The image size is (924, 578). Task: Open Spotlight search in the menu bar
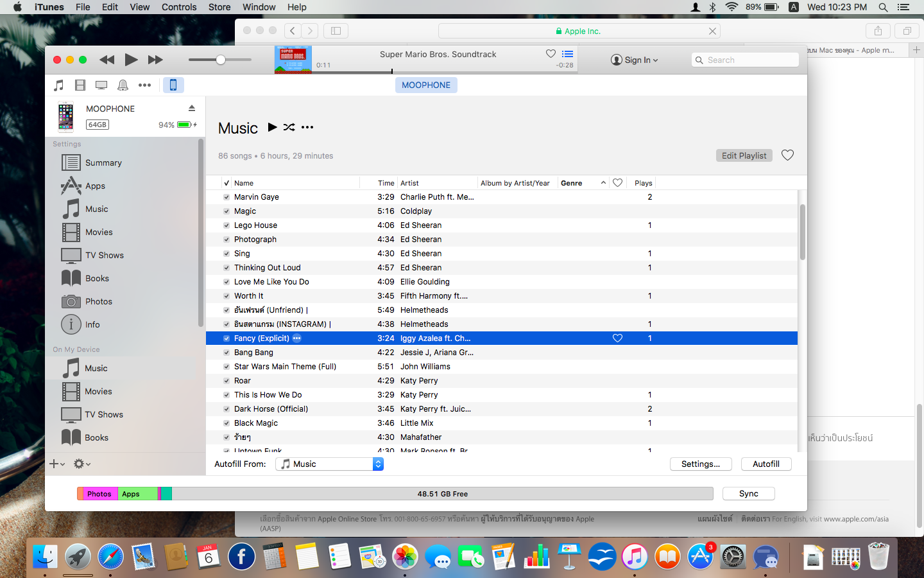point(883,7)
